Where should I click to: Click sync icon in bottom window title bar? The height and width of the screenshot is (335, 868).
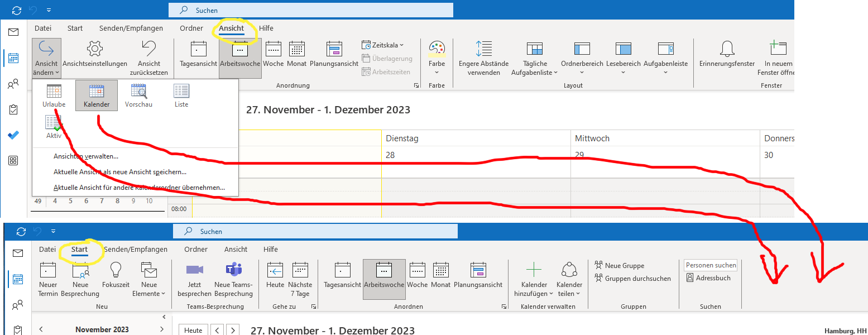click(21, 231)
